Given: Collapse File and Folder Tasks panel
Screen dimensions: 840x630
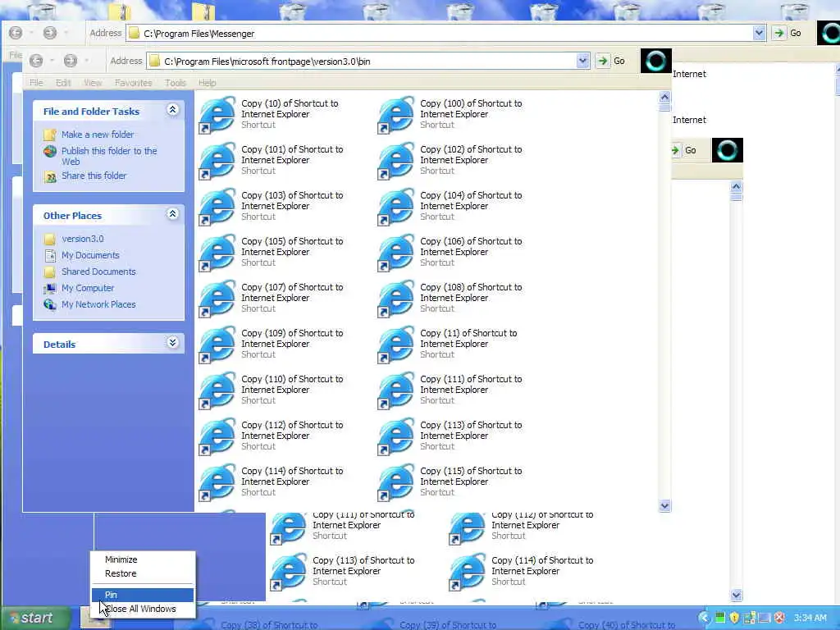Looking at the screenshot, I should click(x=172, y=111).
